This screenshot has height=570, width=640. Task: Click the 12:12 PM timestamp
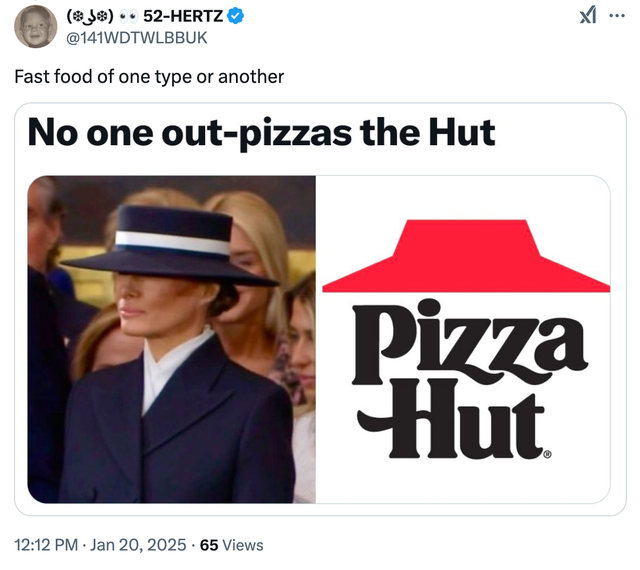pos(46,545)
